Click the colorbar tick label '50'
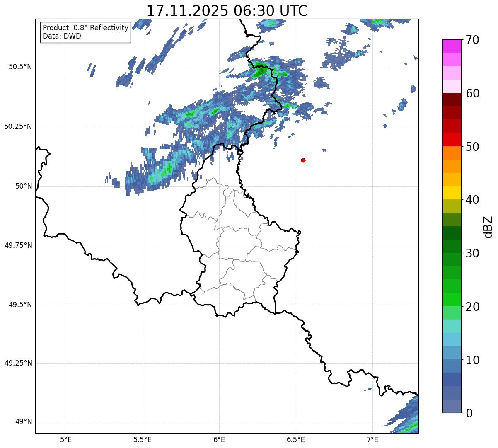498x448 pixels. coord(472,147)
